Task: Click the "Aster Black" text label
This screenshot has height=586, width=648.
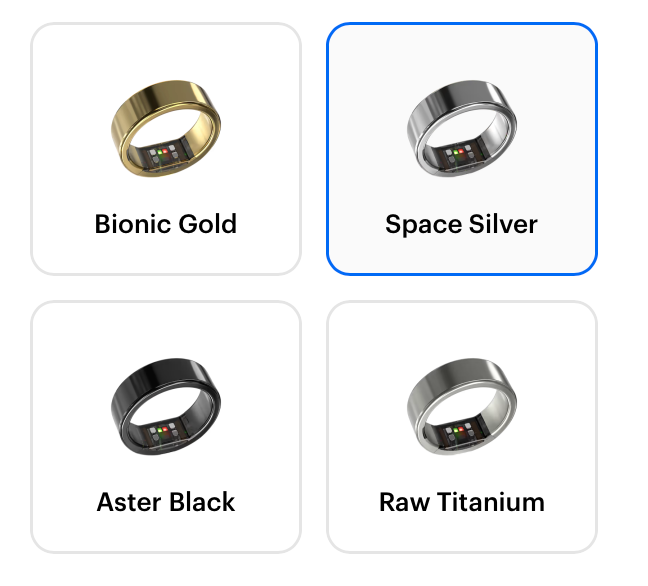Action: point(166,501)
